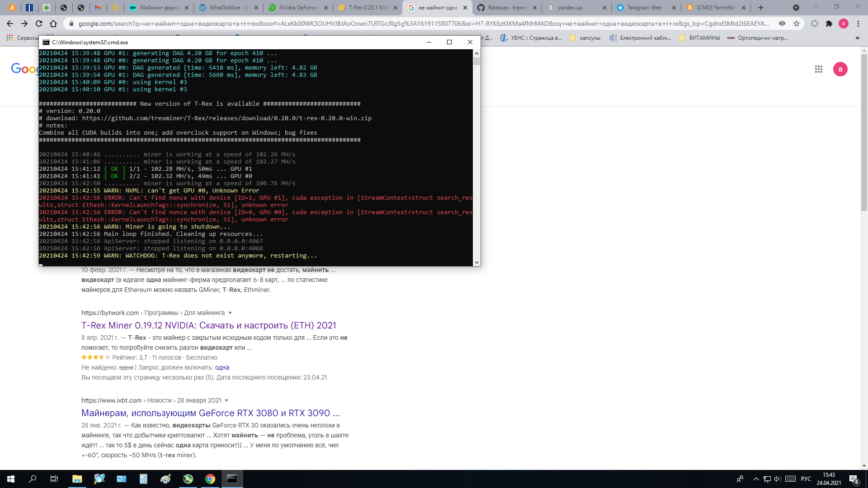Open Windows taskbar search
Image resolution: width=868 pixels, height=488 pixels.
tap(33, 479)
